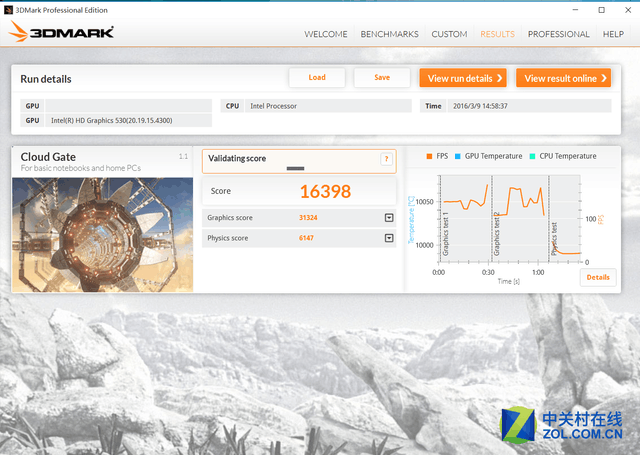Screen dimensions: 640x455
Task: Maximize the 3DMark window
Action: (x=602, y=10)
